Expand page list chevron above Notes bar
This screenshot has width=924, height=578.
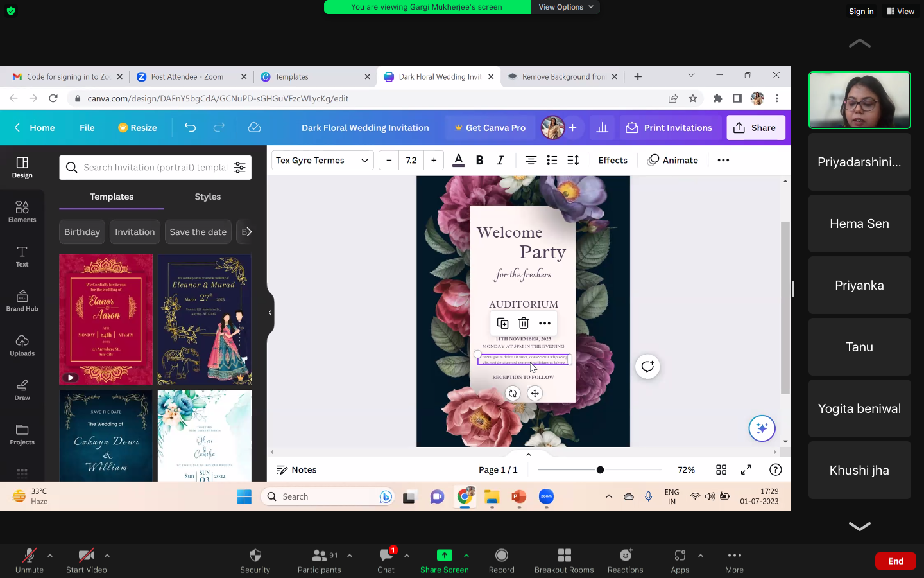click(x=529, y=455)
